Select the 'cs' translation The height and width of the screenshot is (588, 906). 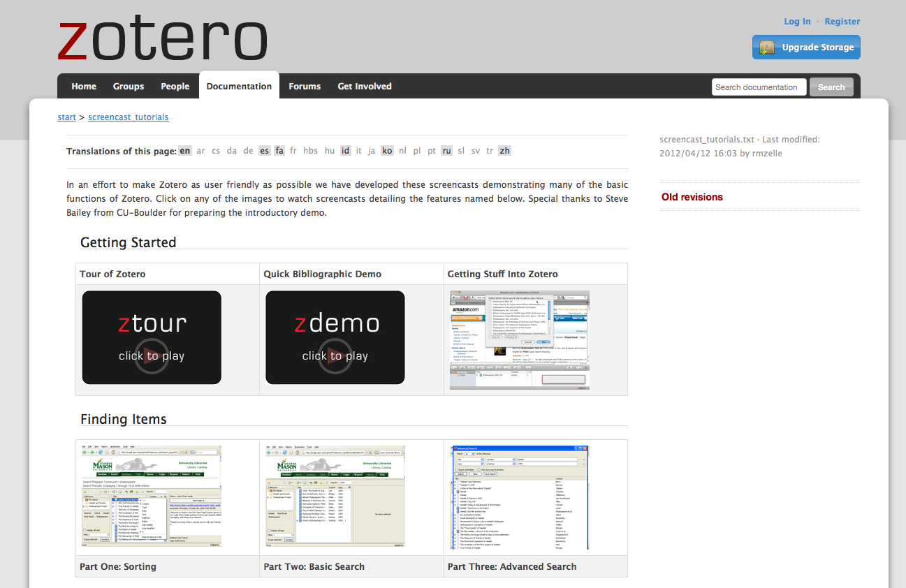coord(216,151)
